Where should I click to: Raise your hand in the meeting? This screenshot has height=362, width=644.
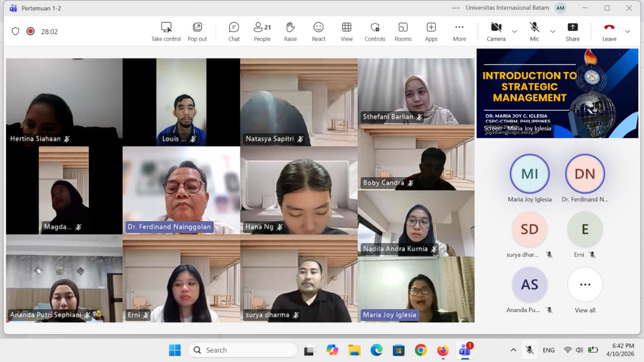[290, 31]
